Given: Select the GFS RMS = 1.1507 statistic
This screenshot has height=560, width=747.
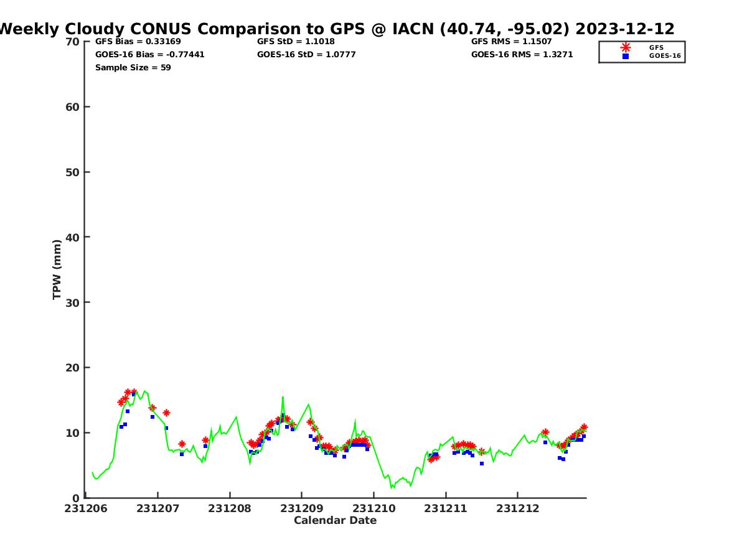Looking at the screenshot, I should point(511,42).
